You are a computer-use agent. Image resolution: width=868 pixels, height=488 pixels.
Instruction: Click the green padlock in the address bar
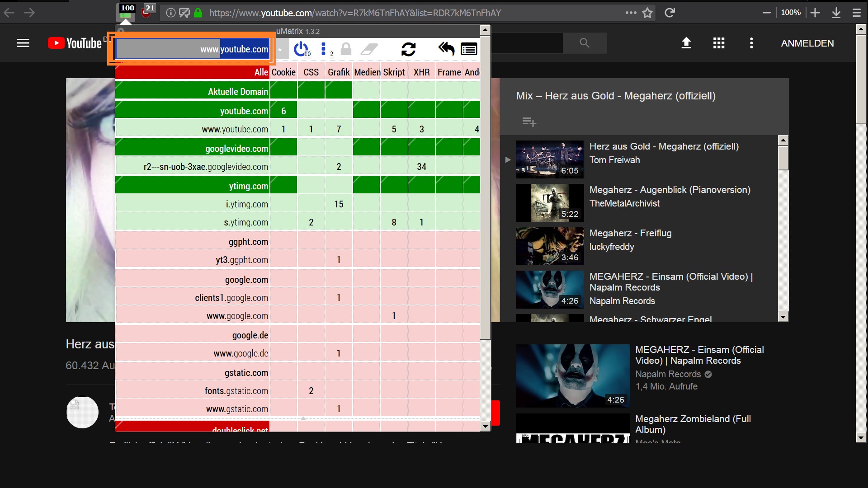pyautogui.click(x=198, y=13)
